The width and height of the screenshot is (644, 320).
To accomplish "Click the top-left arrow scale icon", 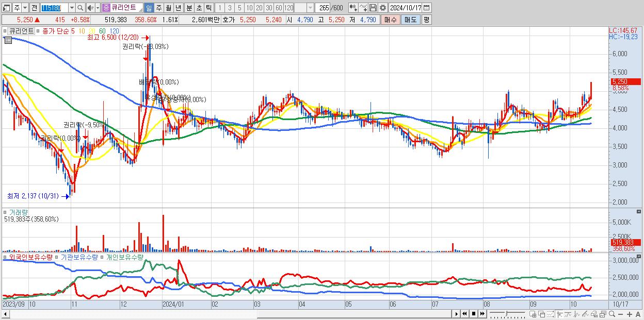I will [x=559, y=314].
